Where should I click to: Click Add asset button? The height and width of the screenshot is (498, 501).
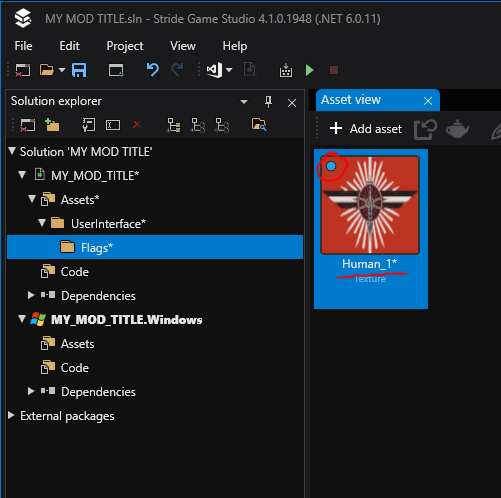[x=366, y=129]
